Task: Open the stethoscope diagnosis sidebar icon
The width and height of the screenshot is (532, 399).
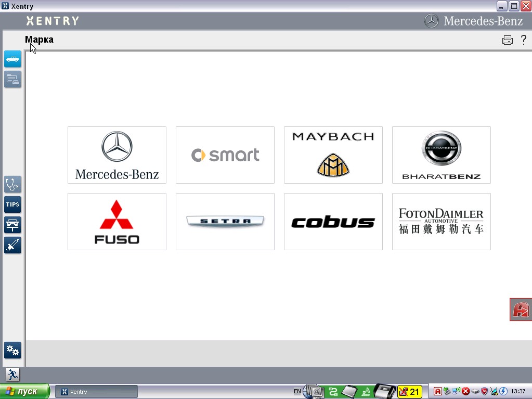Action: (12, 184)
